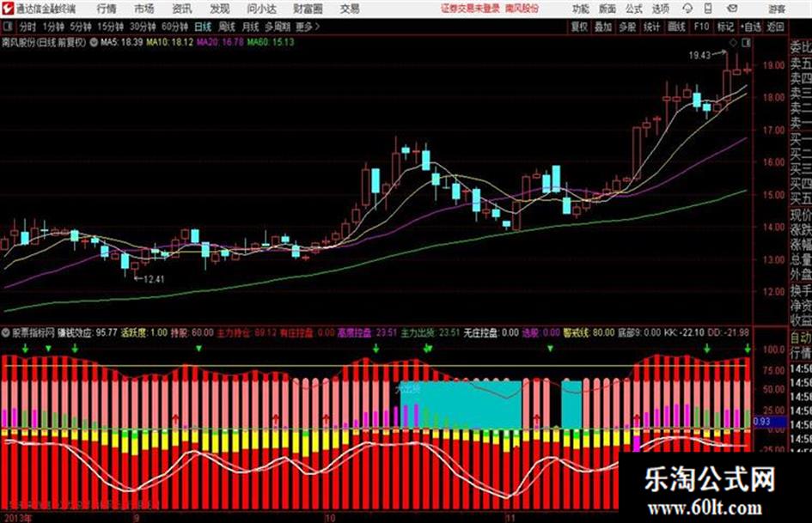
Task: Click the customer service headset icon
Action: click(x=687, y=9)
